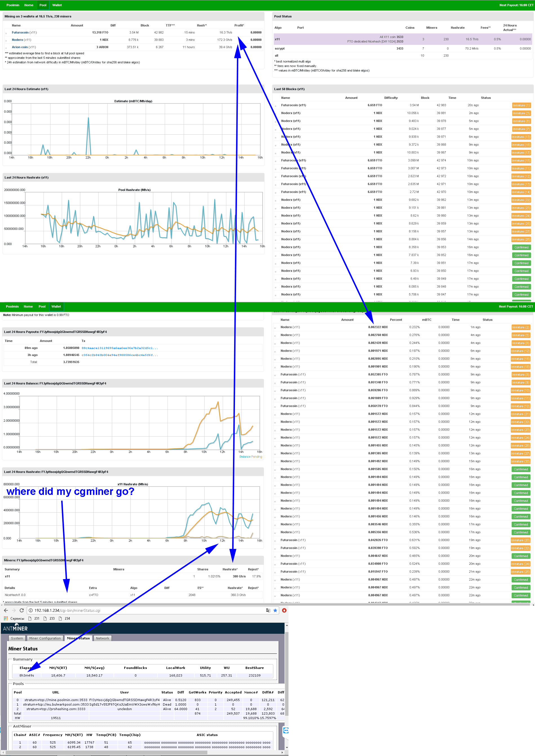This screenshot has width=535, height=756.
Task: Open the Сервисы apps shortcut
Action: [14, 618]
